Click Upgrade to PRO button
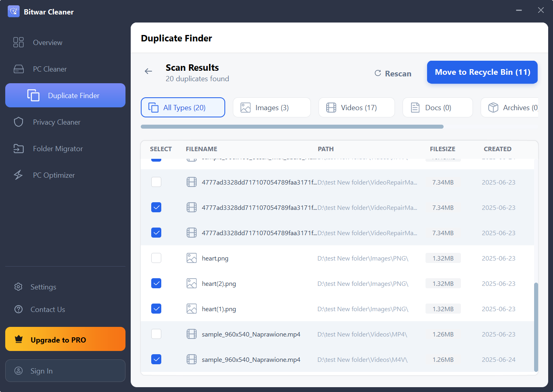 coord(65,339)
